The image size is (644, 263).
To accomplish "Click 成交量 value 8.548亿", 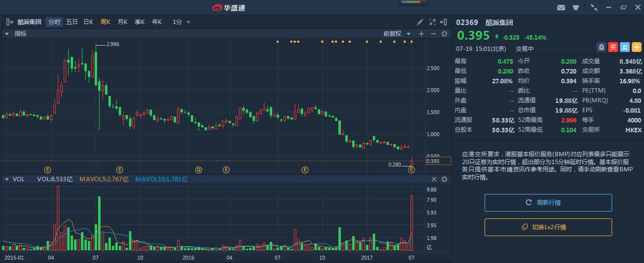I will [630, 61].
